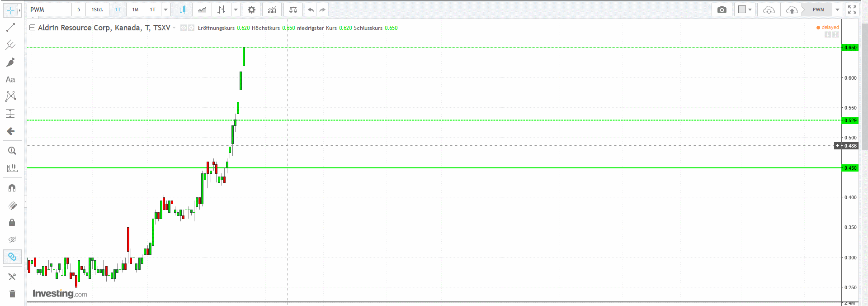Toggle series visibility eye in legend
This screenshot has width=868, height=306.
coord(184,28)
